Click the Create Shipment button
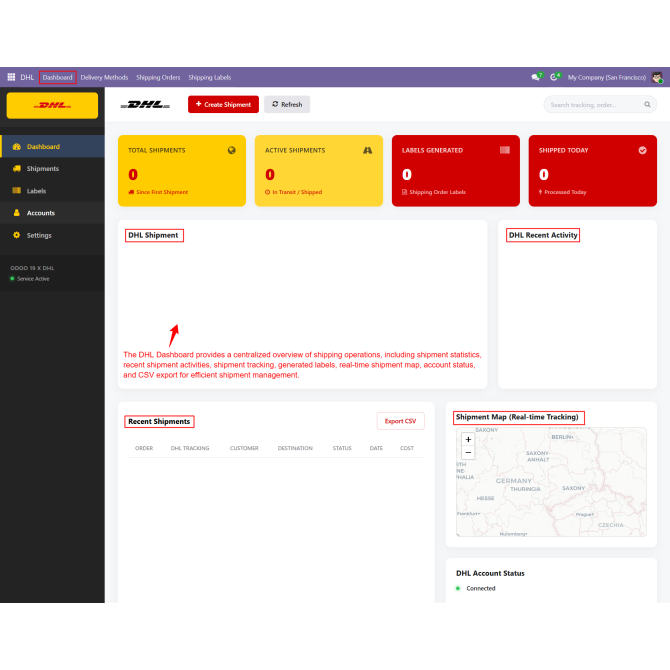The image size is (670, 670). pos(223,104)
